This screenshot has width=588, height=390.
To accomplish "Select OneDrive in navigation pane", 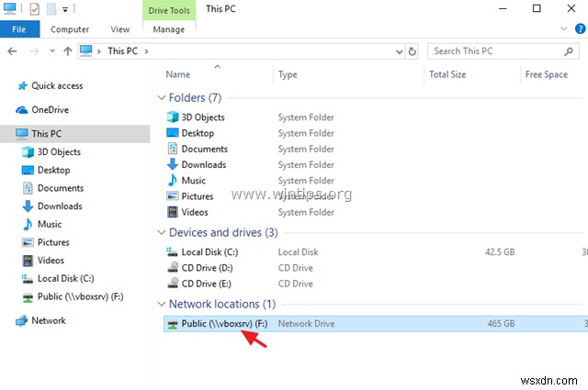I will point(42,110).
